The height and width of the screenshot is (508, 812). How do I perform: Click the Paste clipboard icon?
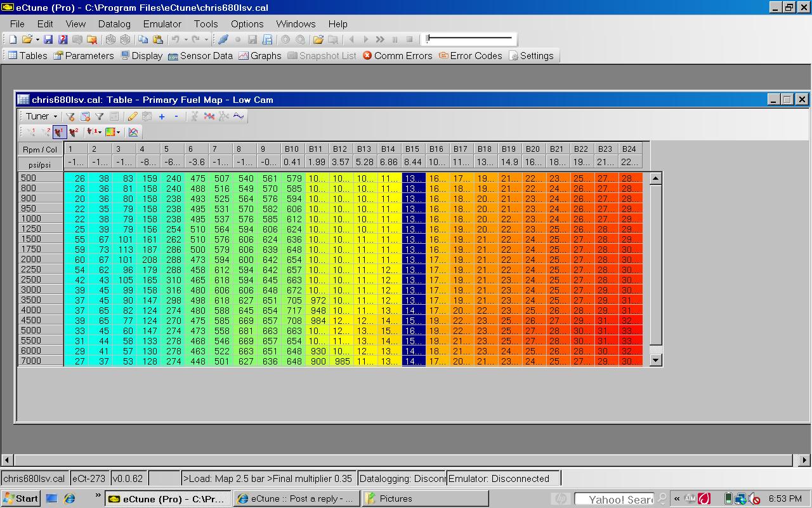pyautogui.click(x=158, y=39)
